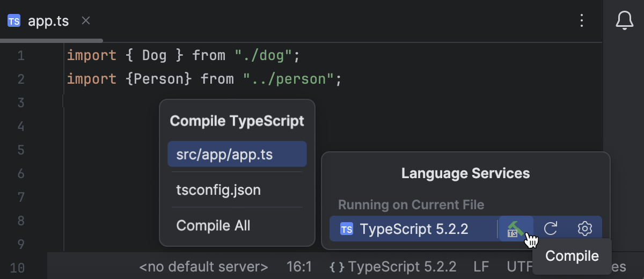Image resolution: width=644 pixels, height=279 pixels.
Task: Close the app.ts editor tab
Action: pyautogui.click(x=86, y=21)
